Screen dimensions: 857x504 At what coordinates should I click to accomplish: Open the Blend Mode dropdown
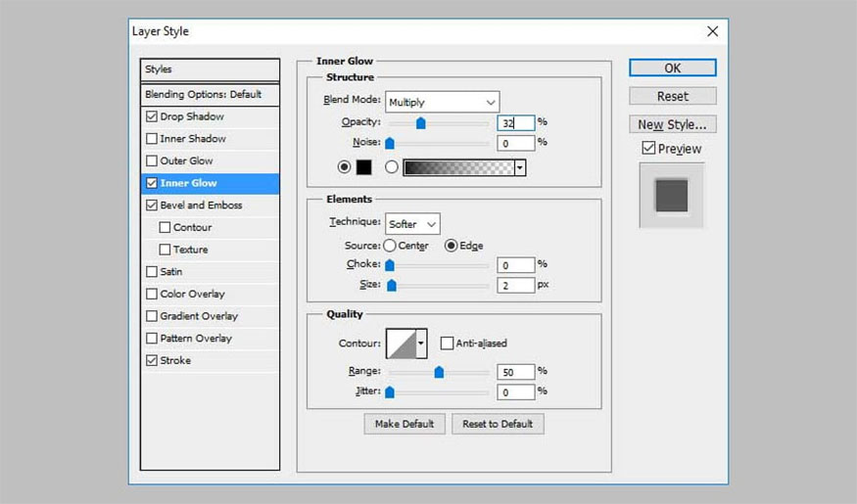(x=442, y=102)
